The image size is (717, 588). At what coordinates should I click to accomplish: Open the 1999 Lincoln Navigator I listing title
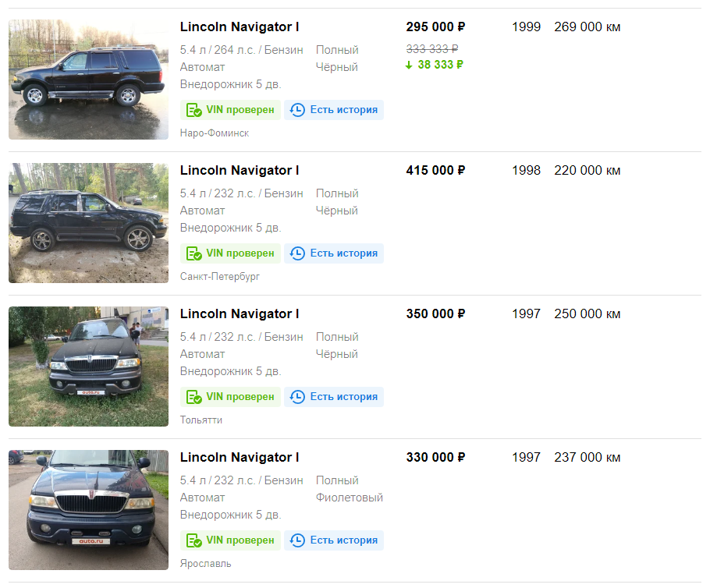(x=240, y=27)
